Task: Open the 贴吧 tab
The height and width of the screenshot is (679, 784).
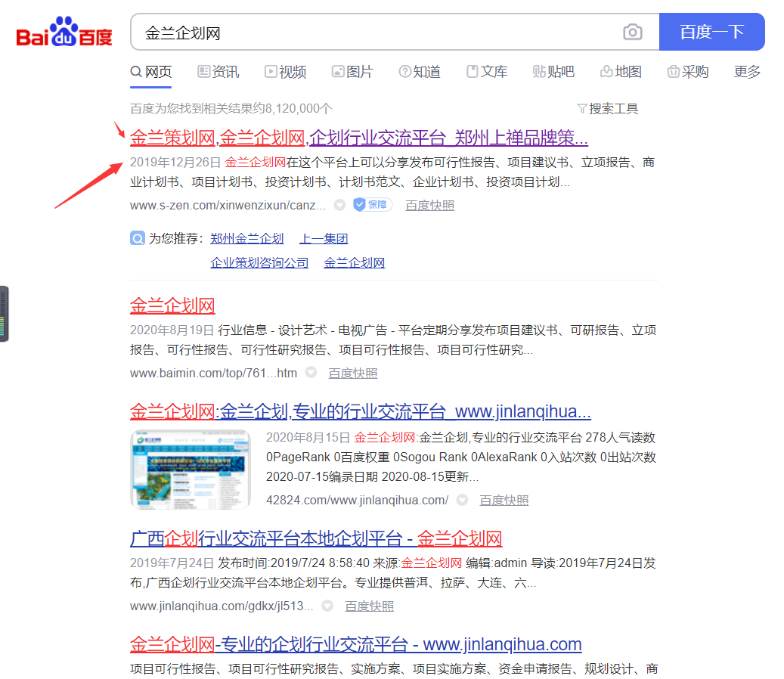Action: coord(553,72)
